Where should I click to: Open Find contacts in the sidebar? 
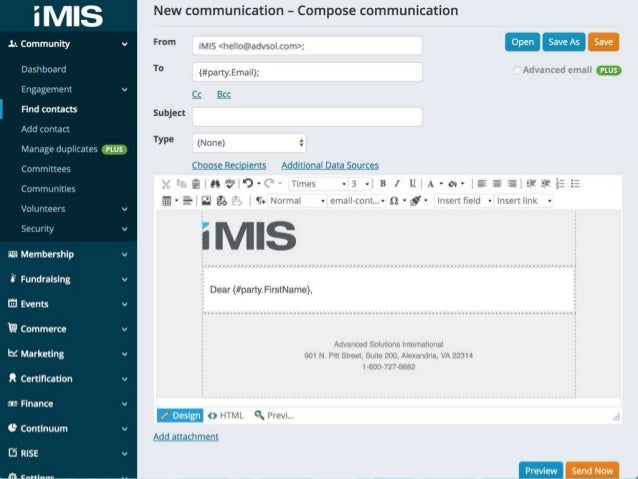pyautogui.click(x=49, y=109)
